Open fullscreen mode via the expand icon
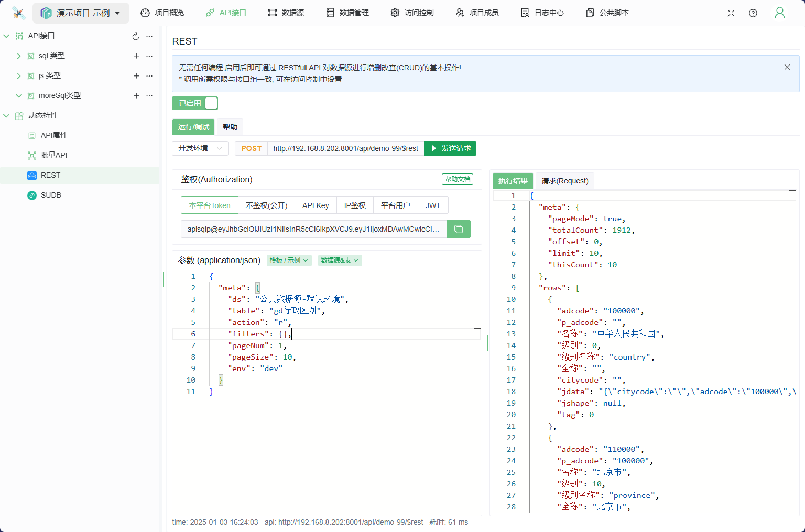The image size is (805, 532). pos(731,13)
